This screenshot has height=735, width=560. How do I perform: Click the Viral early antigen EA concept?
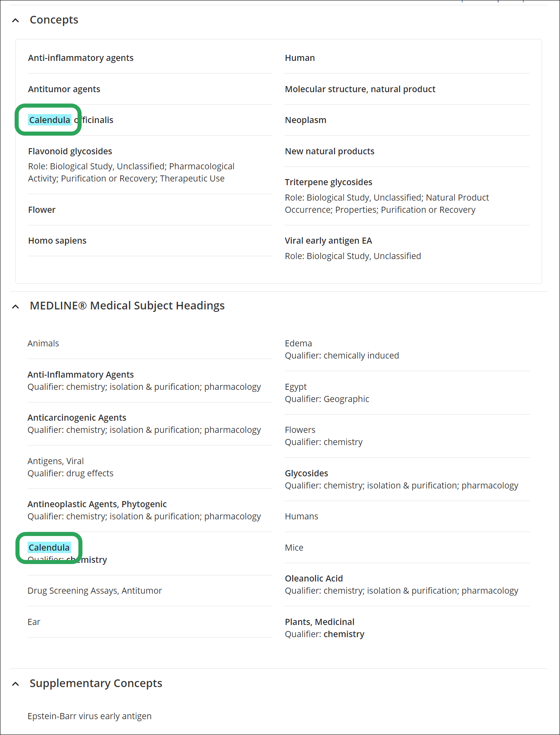click(x=329, y=240)
